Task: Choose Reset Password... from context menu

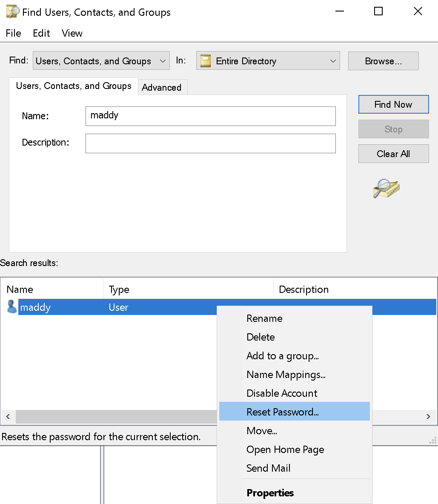Action: pyautogui.click(x=283, y=412)
